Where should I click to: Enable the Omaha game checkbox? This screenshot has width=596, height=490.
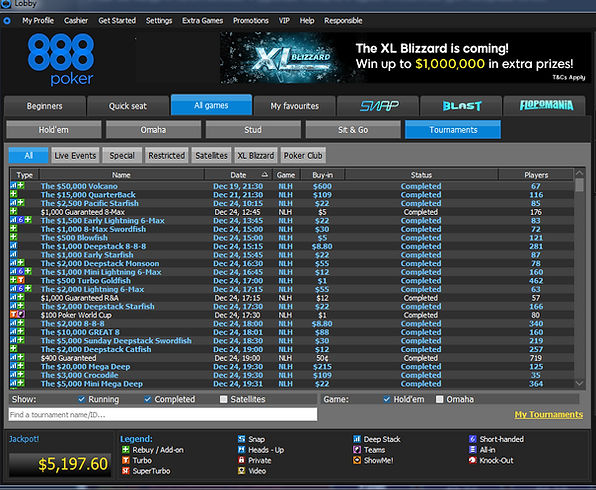point(439,399)
